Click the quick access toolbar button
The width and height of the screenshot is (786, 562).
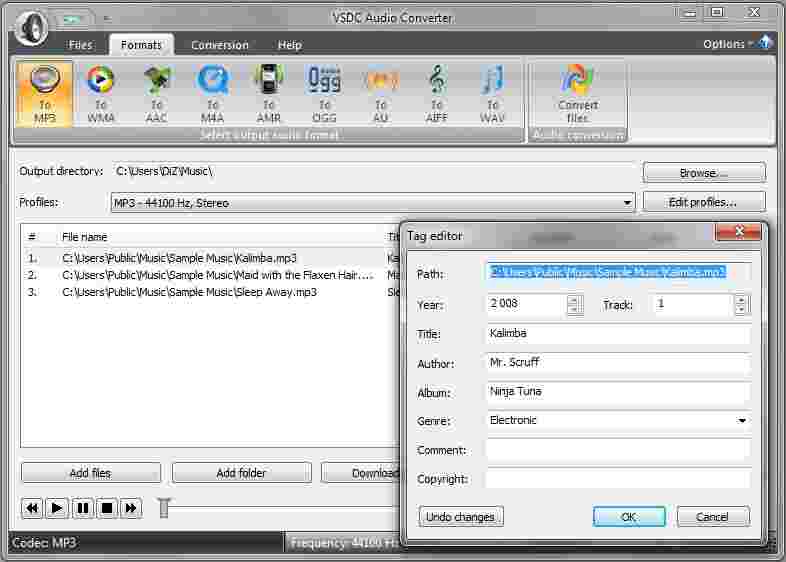pyautogui.click(x=72, y=19)
